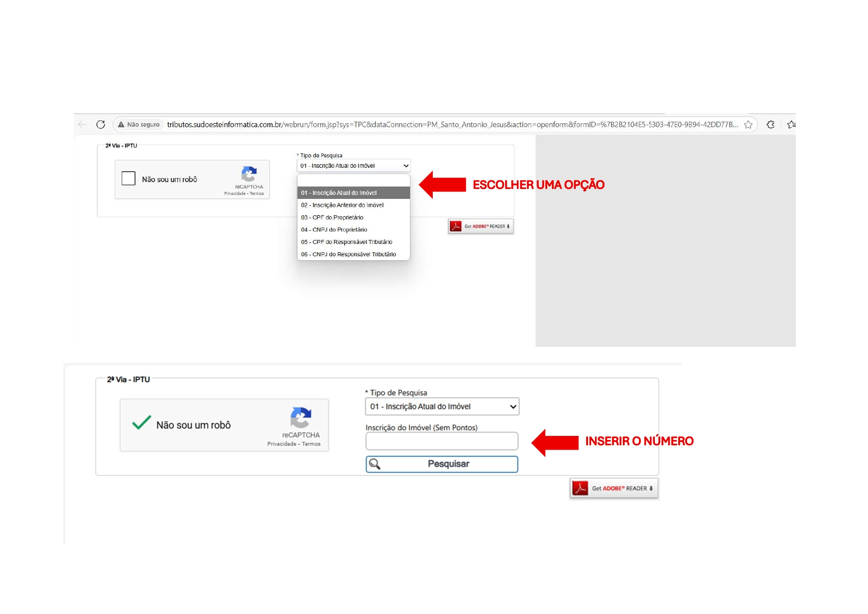Click the 'Não seguro' security warning badge
This screenshot has width=868, height=614.
[x=139, y=125]
